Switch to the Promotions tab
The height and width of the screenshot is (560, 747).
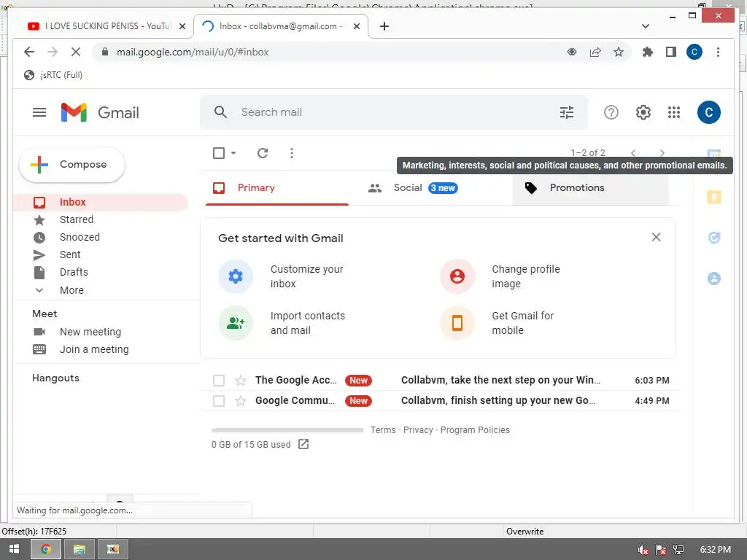tap(590, 187)
